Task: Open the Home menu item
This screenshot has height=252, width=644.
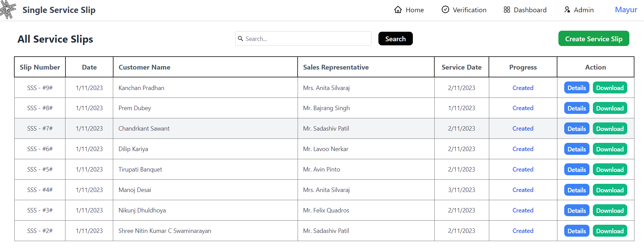Action: click(x=415, y=10)
